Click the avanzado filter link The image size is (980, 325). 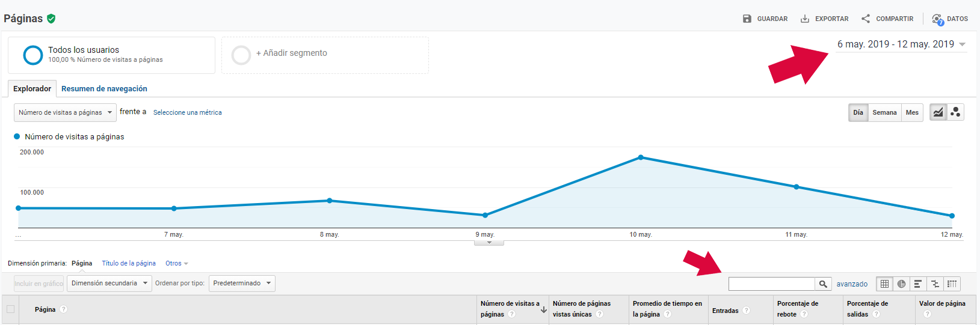coord(852,284)
